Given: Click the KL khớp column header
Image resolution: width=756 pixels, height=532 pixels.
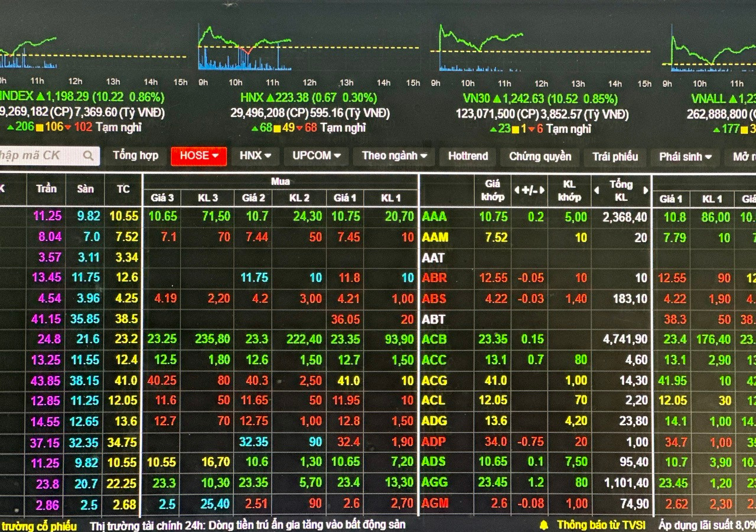Looking at the screenshot, I should (x=569, y=190).
